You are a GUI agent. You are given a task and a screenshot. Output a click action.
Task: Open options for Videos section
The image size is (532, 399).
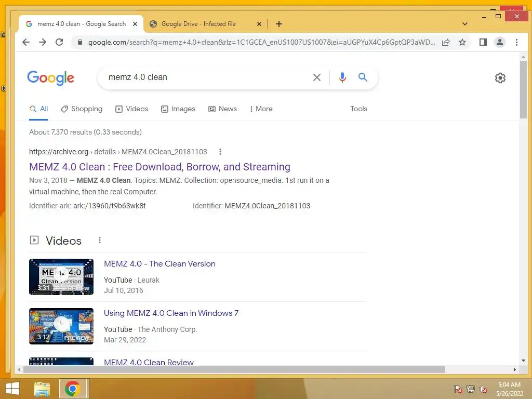[99, 240]
